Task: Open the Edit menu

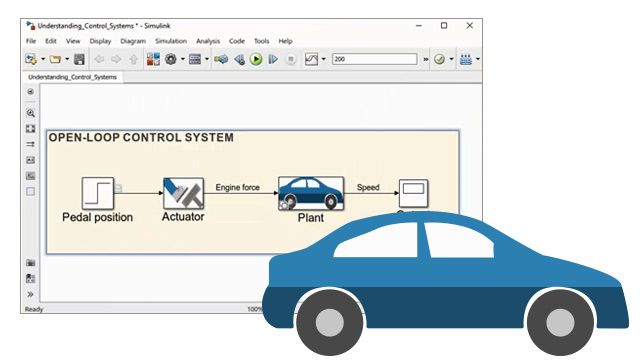Action: (x=51, y=41)
